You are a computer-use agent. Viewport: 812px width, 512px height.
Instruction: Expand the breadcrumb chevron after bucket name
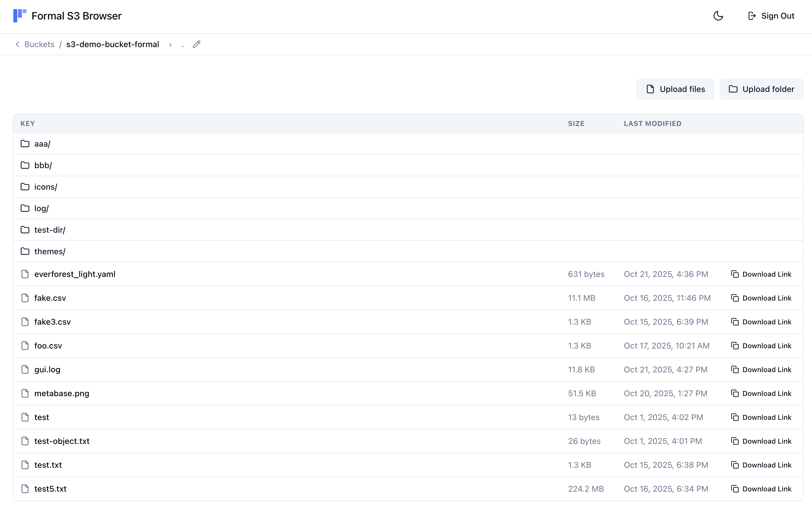171,44
